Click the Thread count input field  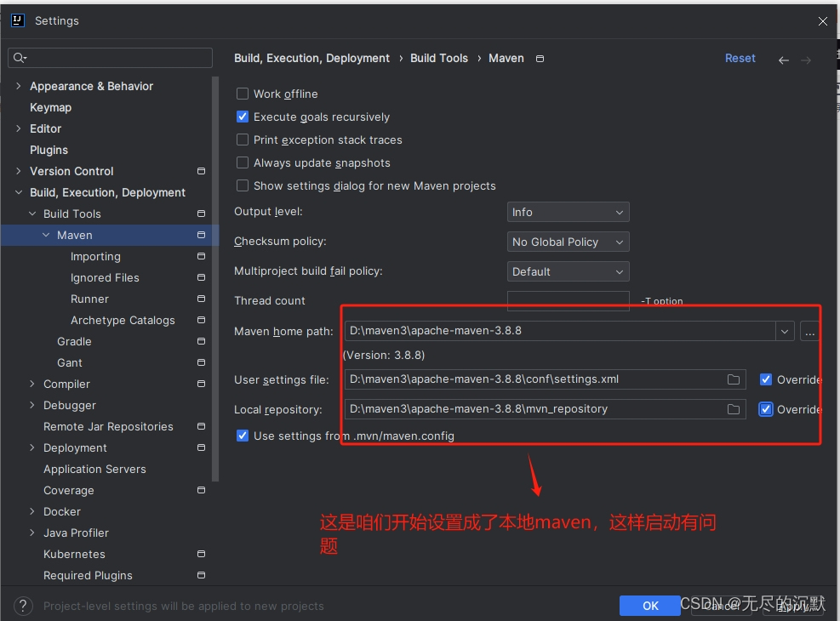568,301
